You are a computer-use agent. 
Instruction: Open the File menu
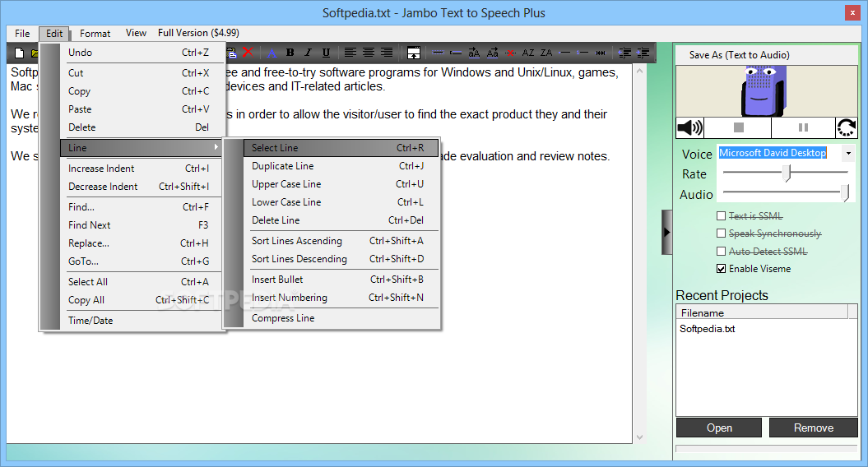tap(22, 34)
